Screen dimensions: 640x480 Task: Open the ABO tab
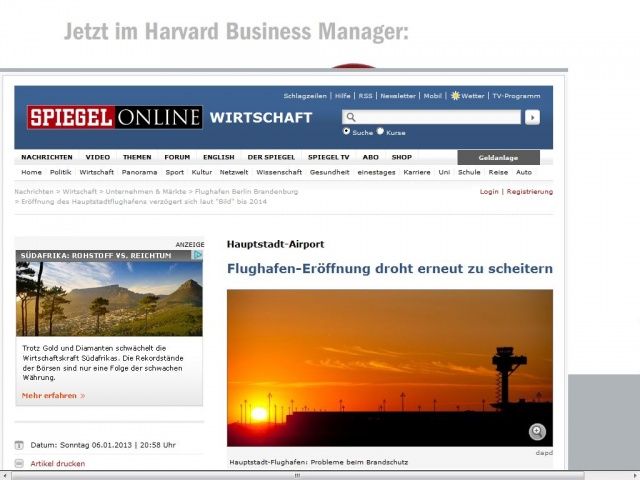click(x=371, y=157)
